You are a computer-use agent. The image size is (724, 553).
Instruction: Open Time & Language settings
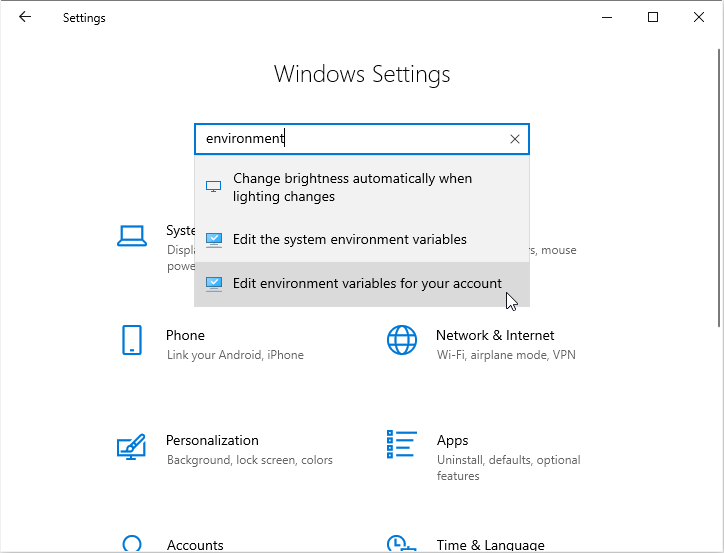tap(490, 545)
